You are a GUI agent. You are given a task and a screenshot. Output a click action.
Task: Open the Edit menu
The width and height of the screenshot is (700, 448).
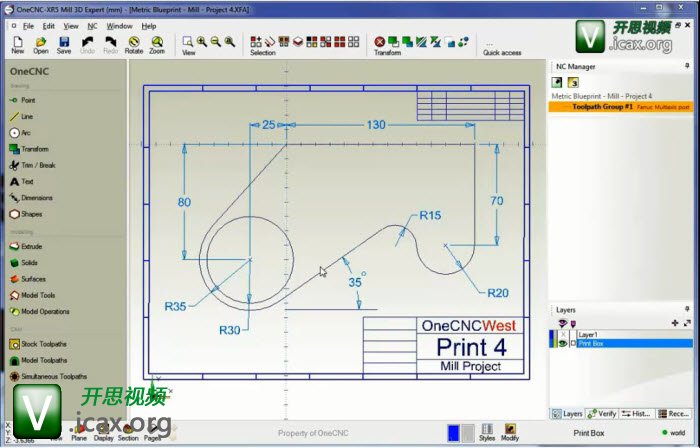48,26
